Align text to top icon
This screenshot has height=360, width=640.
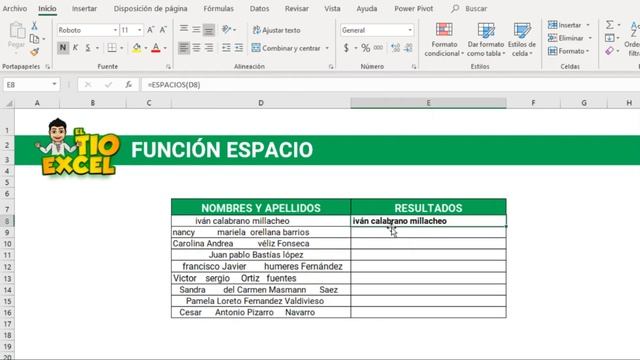point(184,29)
